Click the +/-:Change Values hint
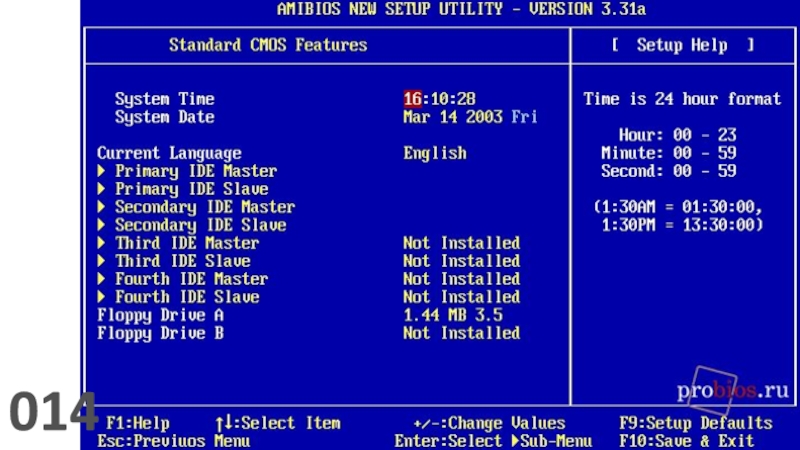The image size is (800, 450). pos(489,423)
